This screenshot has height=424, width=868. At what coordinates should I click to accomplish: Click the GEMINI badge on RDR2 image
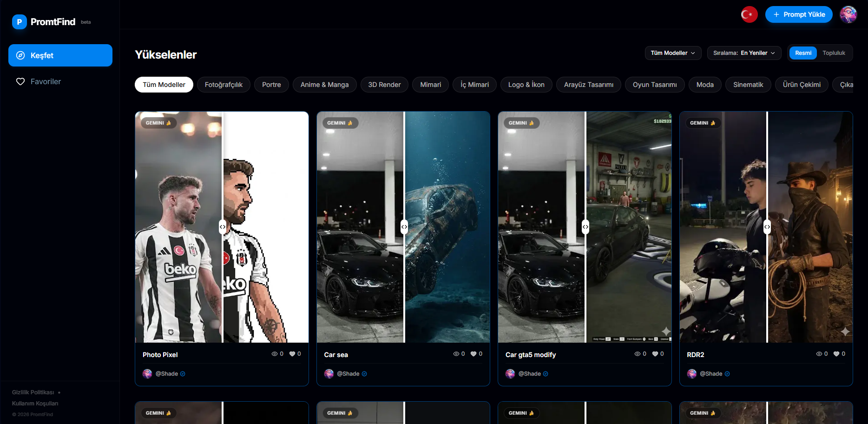pos(703,123)
